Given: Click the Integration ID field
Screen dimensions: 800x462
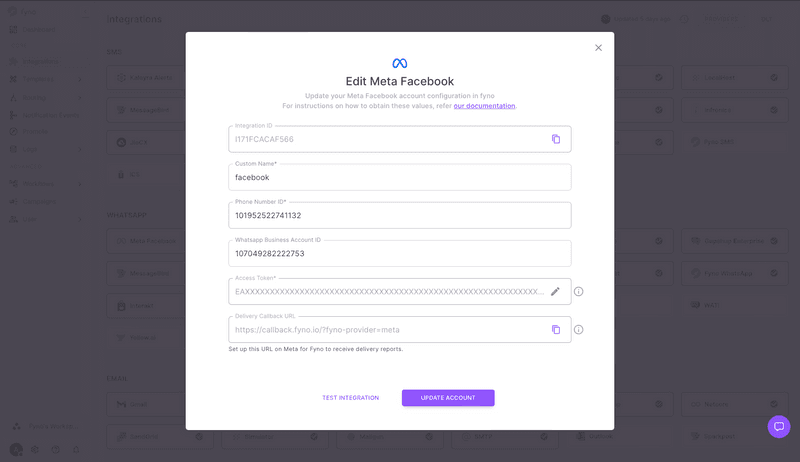Looking at the screenshot, I should click(390, 139).
